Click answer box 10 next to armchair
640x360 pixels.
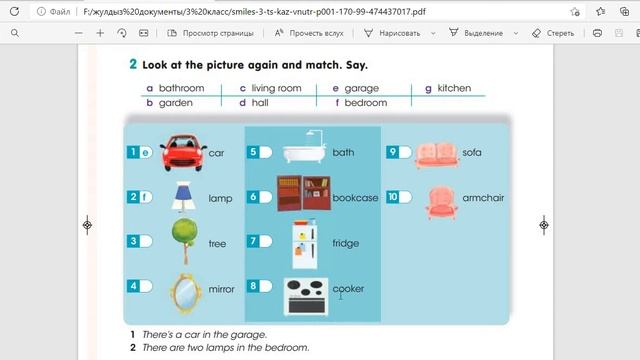[405, 197]
